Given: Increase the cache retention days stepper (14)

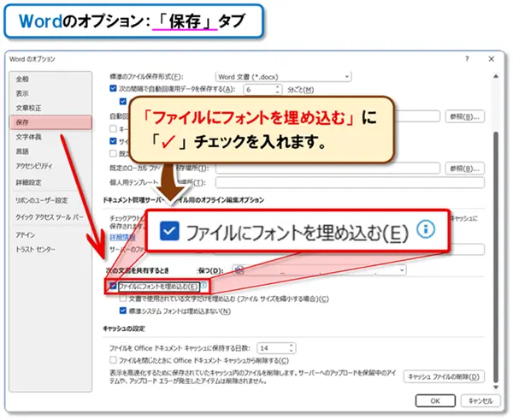Looking at the screenshot, I should (292, 346).
